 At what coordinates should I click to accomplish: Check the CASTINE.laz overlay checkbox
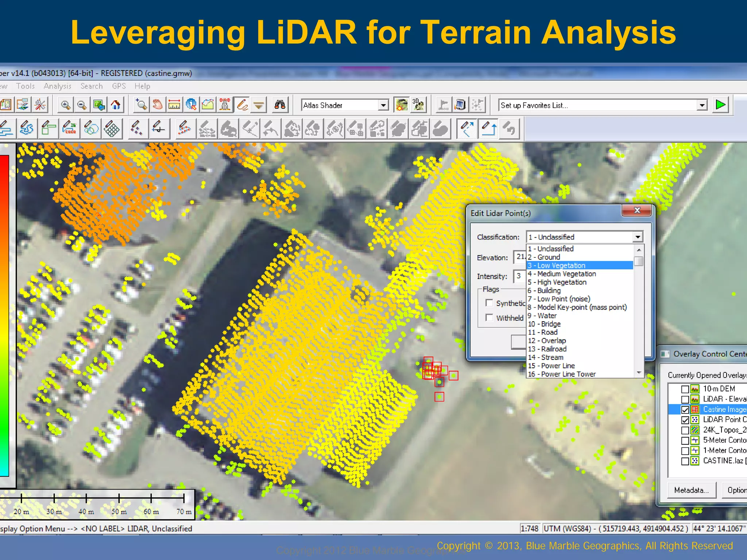coord(685,461)
